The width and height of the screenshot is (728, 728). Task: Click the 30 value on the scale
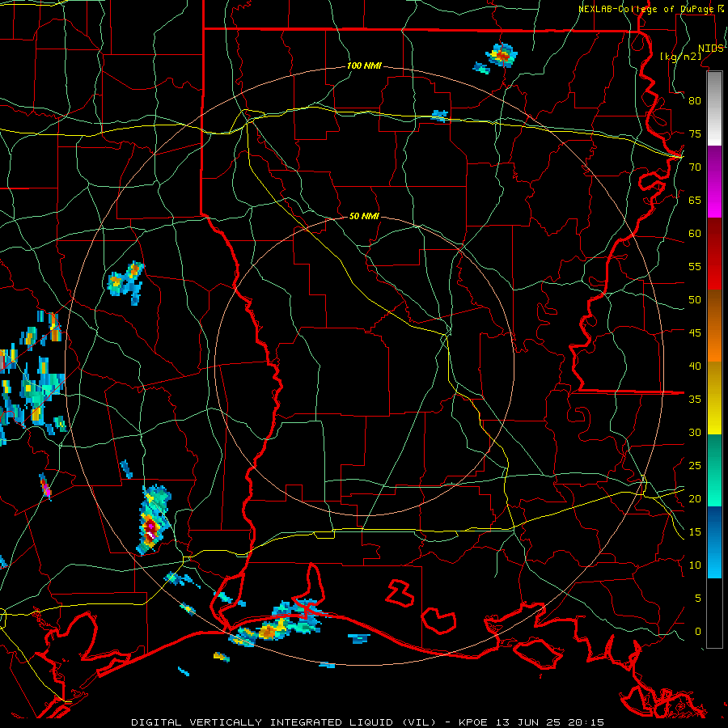[x=695, y=432]
